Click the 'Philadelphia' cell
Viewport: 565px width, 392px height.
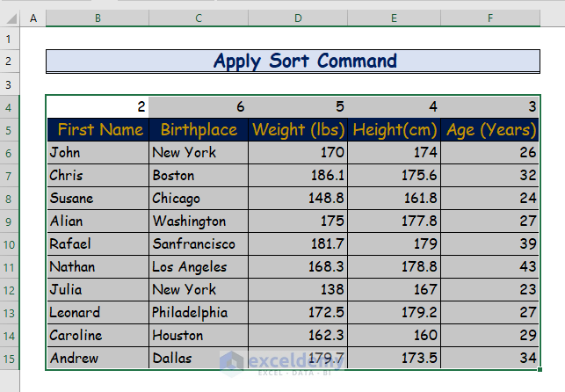tap(199, 313)
